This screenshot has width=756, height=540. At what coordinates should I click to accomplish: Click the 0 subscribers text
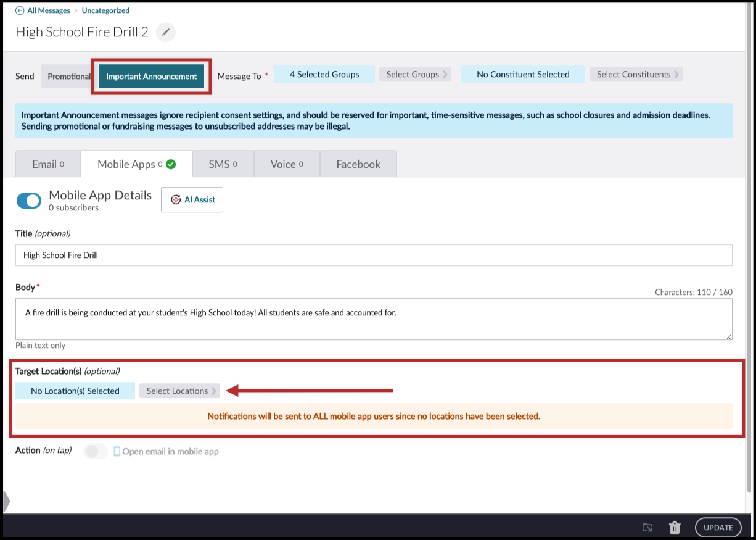tap(73, 208)
